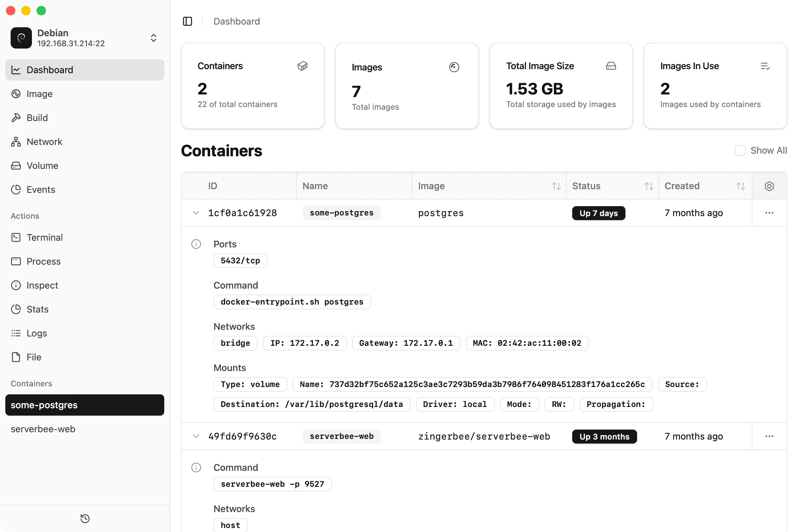Select serverbee-web in the Containers list
Viewport: 798px width, 532px height.
coord(43,429)
